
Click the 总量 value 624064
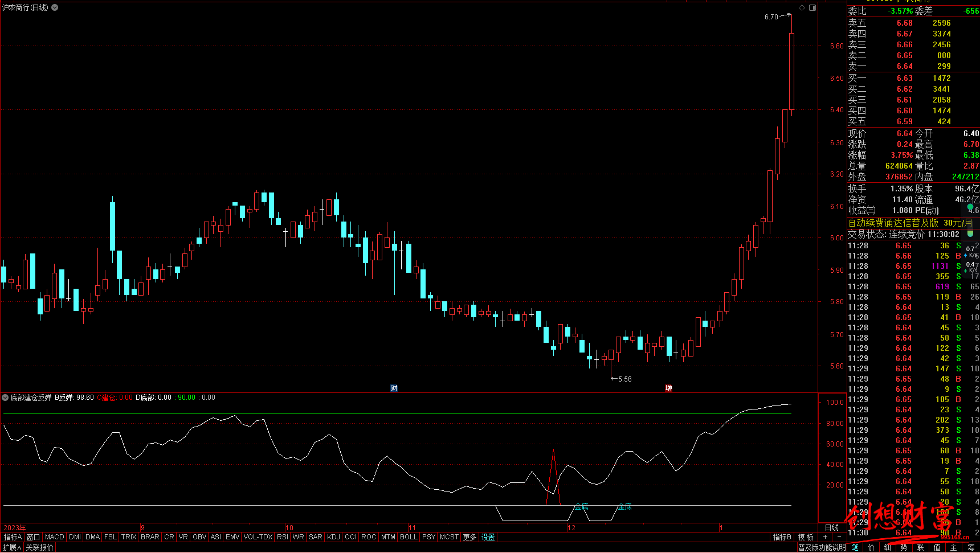[x=899, y=166]
